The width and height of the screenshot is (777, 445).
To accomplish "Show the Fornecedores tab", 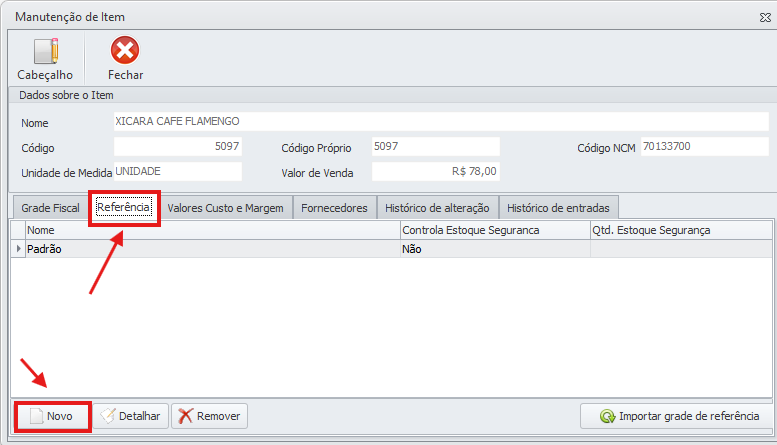I will coord(335,208).
